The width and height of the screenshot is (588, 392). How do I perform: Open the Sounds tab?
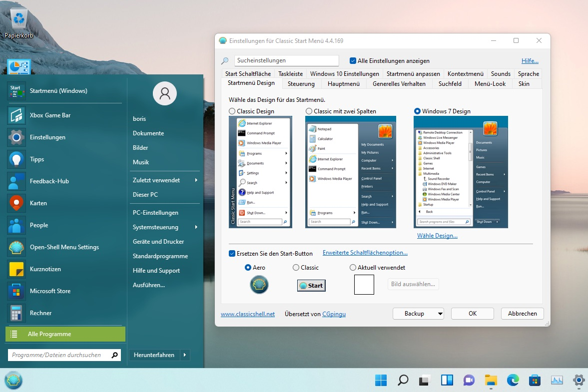(501, 74)
